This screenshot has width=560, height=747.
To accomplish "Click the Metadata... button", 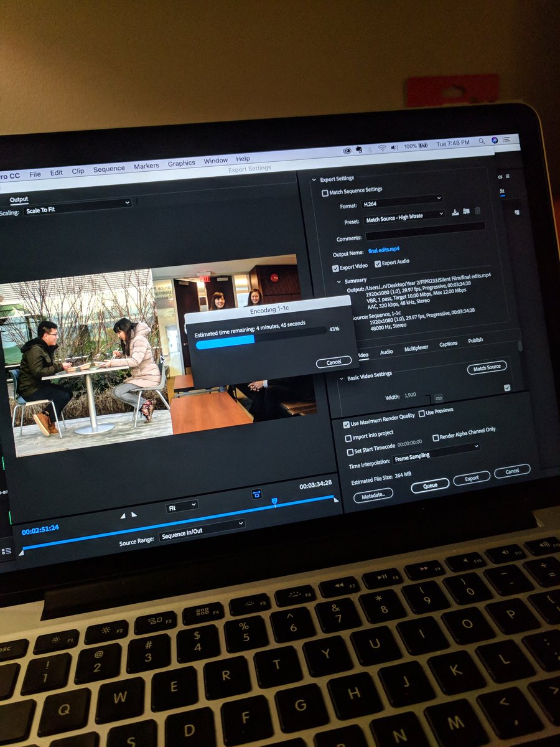I will tap(373, 496).
